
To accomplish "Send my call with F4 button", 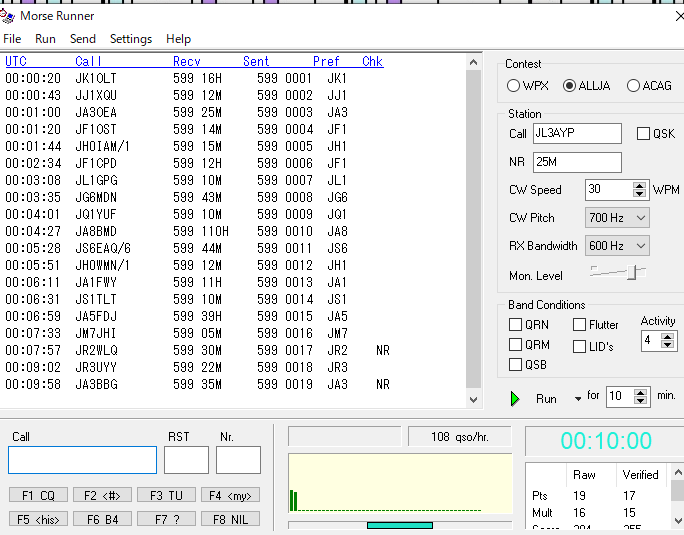I will (x=230, y=495).
